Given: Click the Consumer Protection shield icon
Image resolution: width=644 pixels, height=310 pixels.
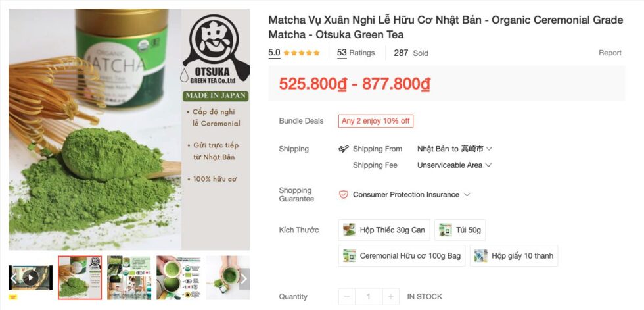Looking at the screenshot, I should (343, 194).
